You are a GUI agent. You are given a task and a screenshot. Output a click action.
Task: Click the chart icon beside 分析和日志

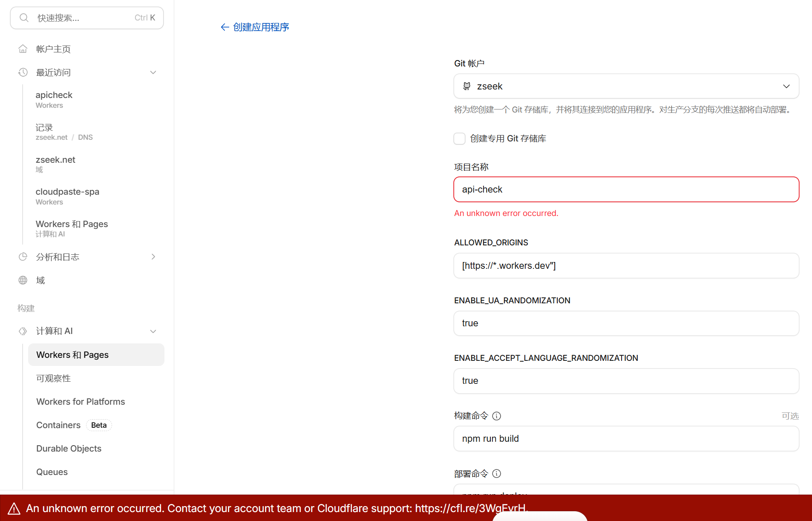pos(23,257)
